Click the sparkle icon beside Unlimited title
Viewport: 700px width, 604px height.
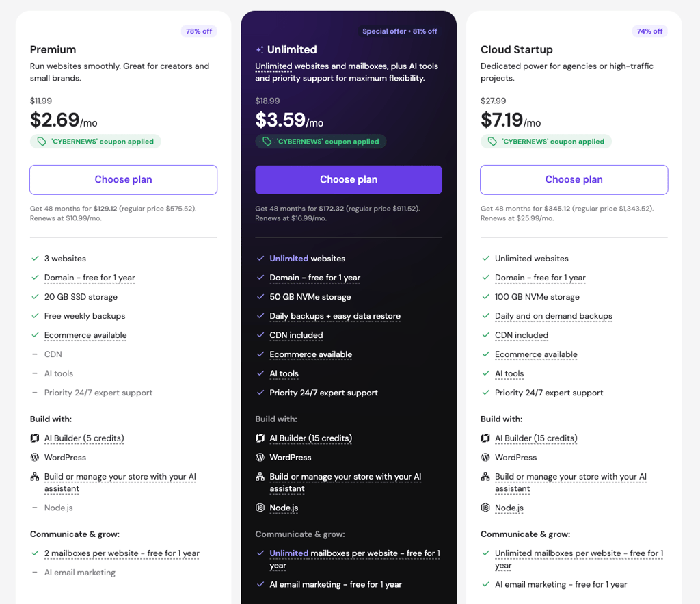pyautogui.click(x=259, y=49)
